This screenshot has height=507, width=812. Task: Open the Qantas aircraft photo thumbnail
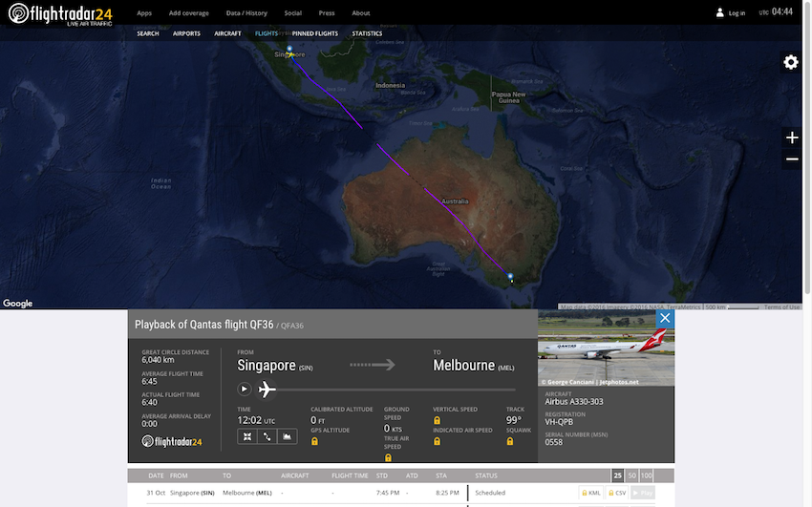[x=606, y=348]
